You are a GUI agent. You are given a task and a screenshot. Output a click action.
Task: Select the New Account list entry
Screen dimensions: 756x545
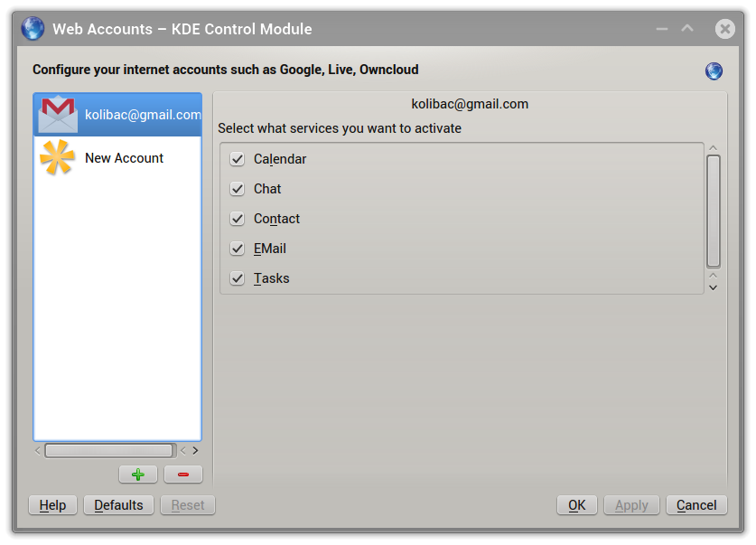(117, 157)
